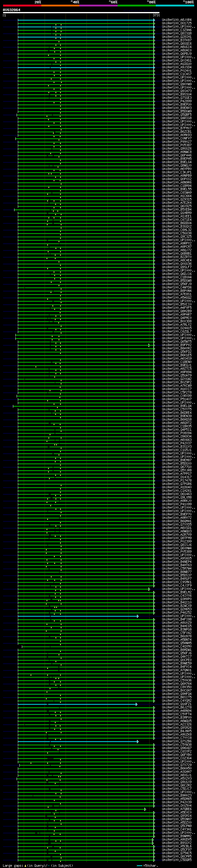Select hit label UniRef100_C1BH35
This screenshot has height=868, width=197.
tap(177, 426)
